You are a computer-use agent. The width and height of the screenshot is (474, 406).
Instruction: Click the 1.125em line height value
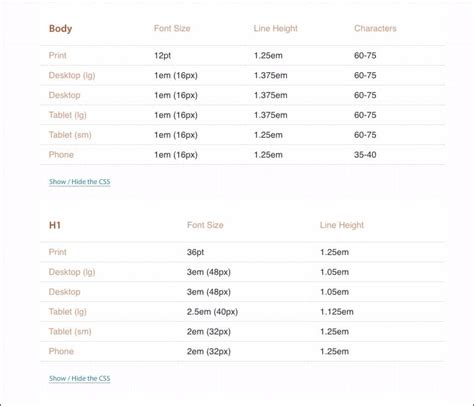click(x=337, y=312)
